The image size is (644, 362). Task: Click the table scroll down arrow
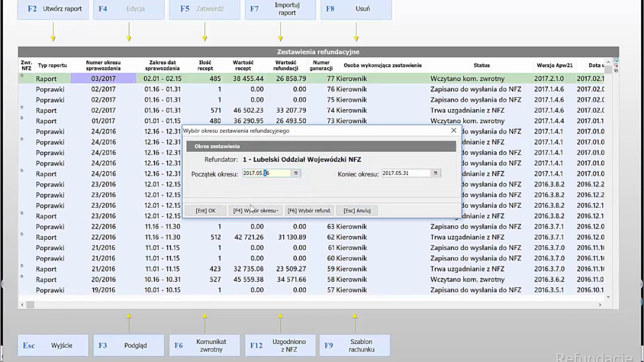pyautogui.click(x=608, y=297)
